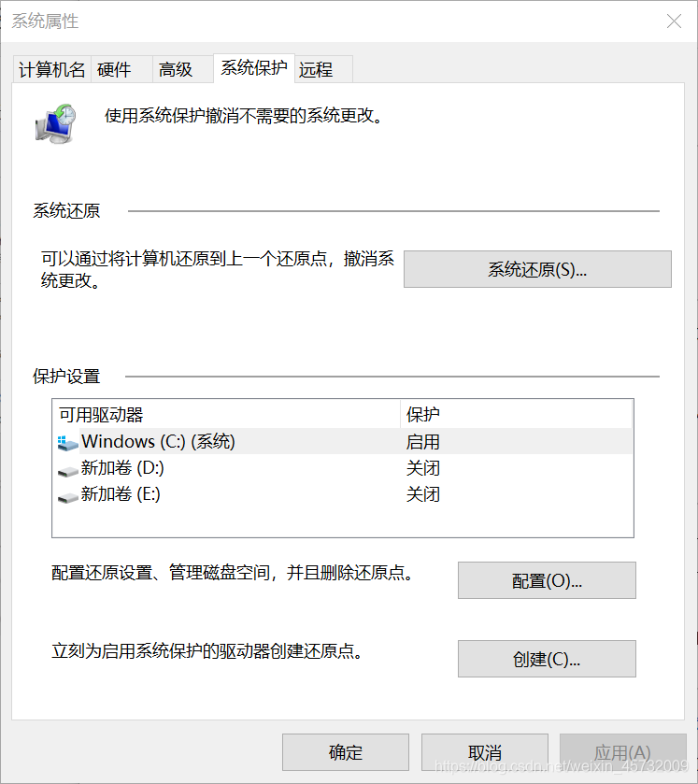Click the 系统保护 tab
The height and width of the screenshot is (784, 698).
(254, 67)
